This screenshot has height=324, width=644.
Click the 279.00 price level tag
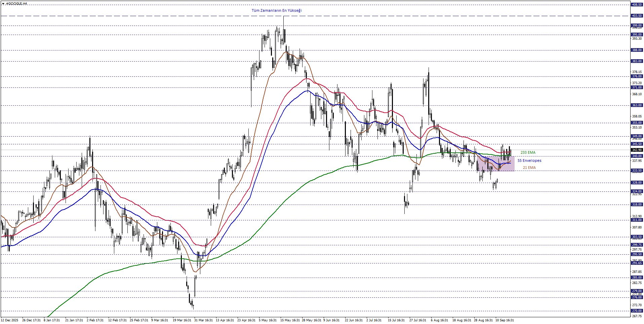pyautogui.click(x=637, y=291)
